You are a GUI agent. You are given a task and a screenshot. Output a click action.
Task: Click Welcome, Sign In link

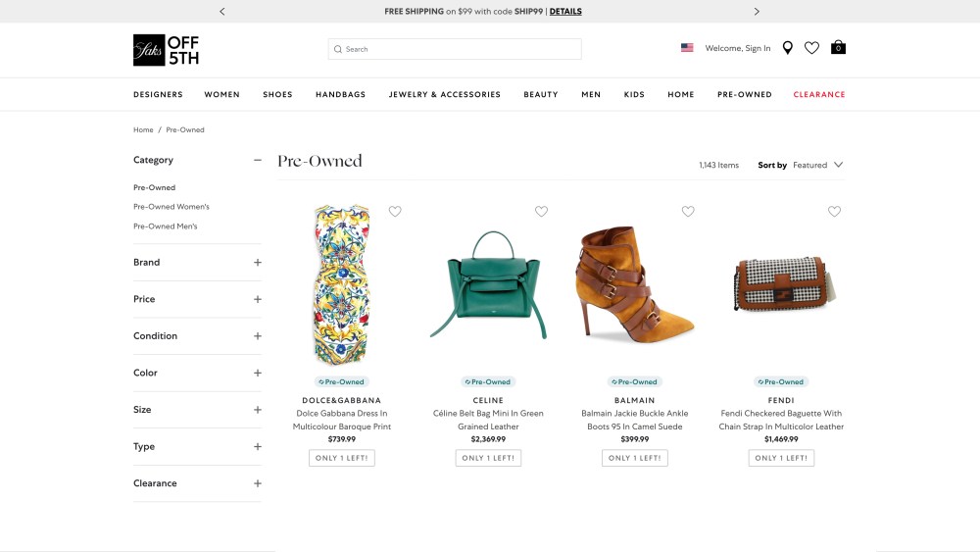738,48
